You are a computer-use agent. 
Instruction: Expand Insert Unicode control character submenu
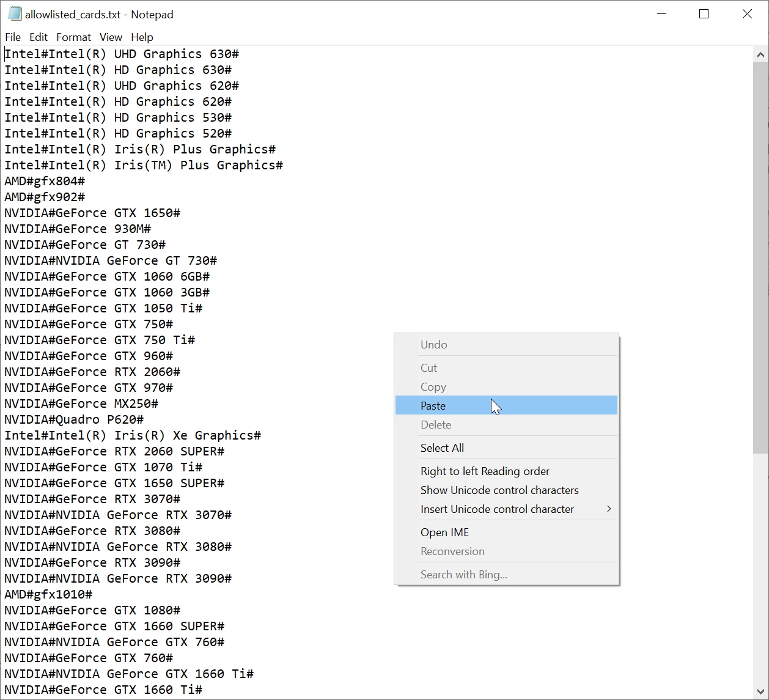[x=506, y=509]
